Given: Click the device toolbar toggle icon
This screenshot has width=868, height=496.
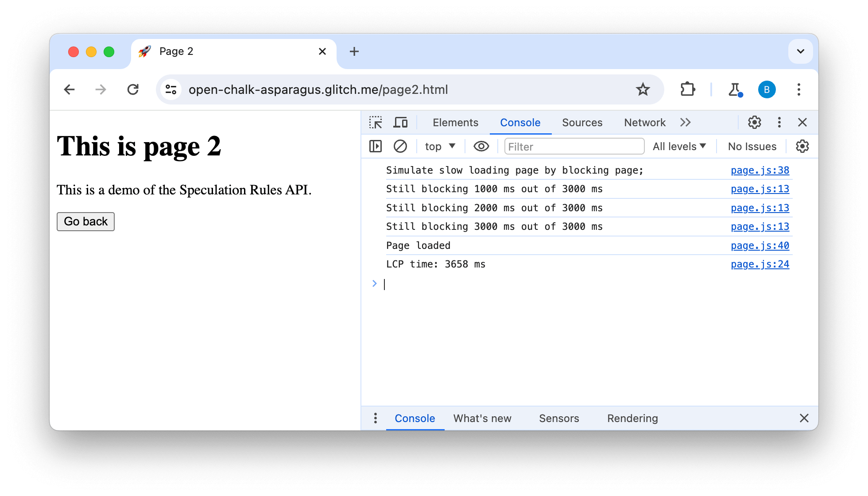Looking at the screenshot, I should 401,122.
